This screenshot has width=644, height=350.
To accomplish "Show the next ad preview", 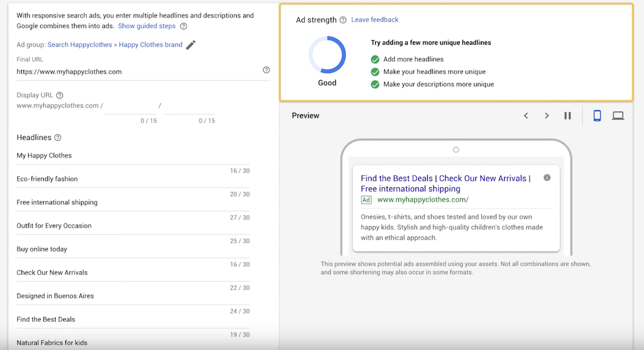I will (x=547, y=116).
